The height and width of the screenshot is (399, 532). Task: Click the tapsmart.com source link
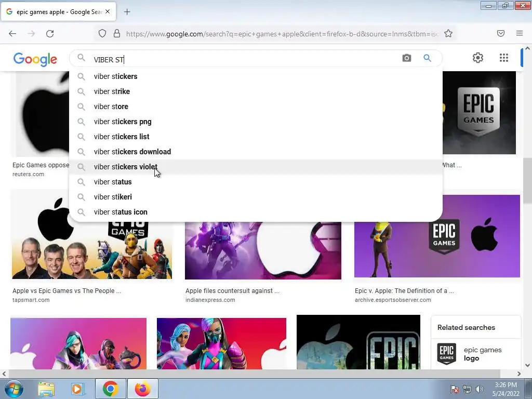[x=31, y=300]
